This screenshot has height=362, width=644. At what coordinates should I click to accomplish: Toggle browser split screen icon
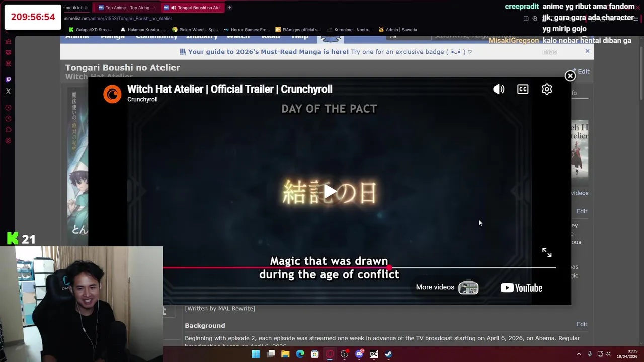pos(526,19)
